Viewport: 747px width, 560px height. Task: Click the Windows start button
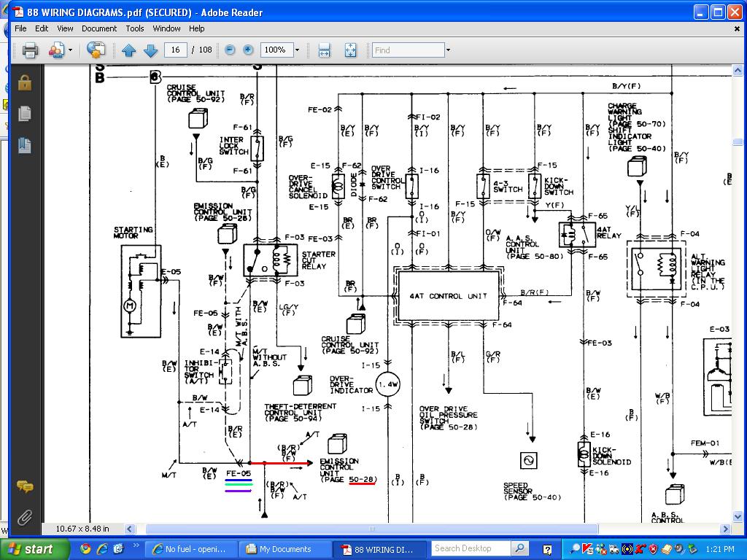pos(32,549)
